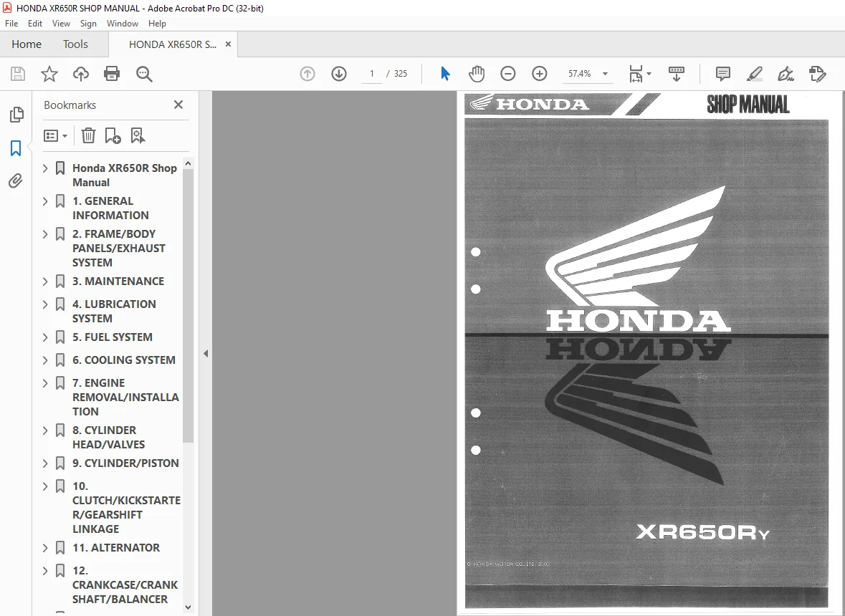Expand Honda XR650R Shop Manual bookmark
Image resolution: width=845 pixels, height=616 pixels.
point(45,168)
